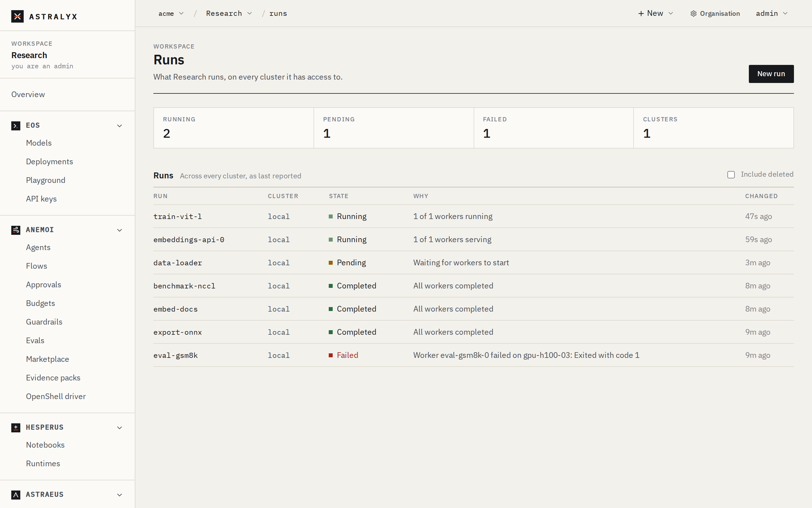Open Agents under Anemoi
Screen dimensions: 812x508
pyautogui.click(x=38, y=247)
